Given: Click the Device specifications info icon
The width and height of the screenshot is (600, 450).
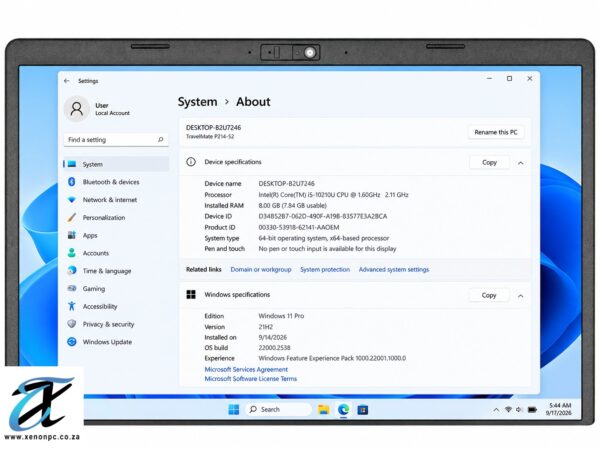Looking at the screenshot, I should 191,162.
